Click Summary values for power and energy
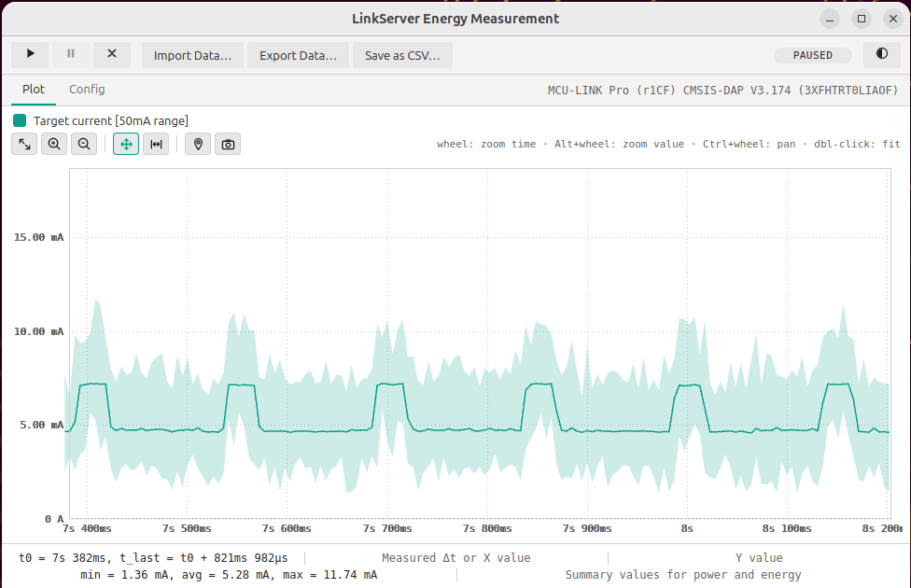The width and height of the screenshot is (911, 588). (683, 575)
